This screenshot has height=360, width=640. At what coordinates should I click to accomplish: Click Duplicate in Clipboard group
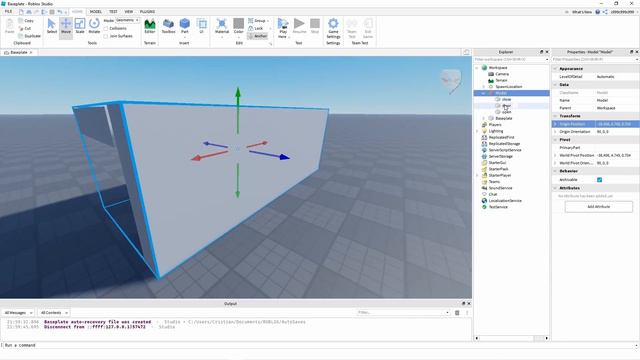29,36
